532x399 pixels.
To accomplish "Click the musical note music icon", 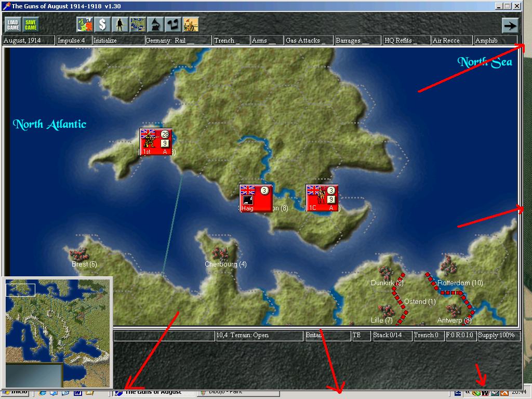I will pos(173,24).
